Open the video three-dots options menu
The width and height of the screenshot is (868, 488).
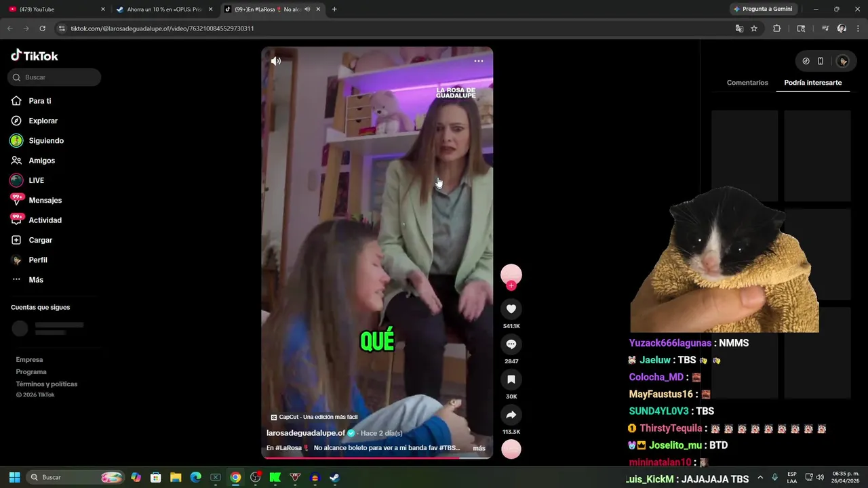click(479, 61)
